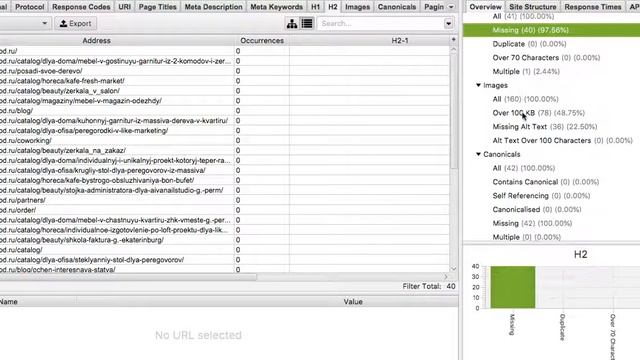
Task: Select row catalog/beauty/zerkala_v_salon/
Action: coord(224,91)
